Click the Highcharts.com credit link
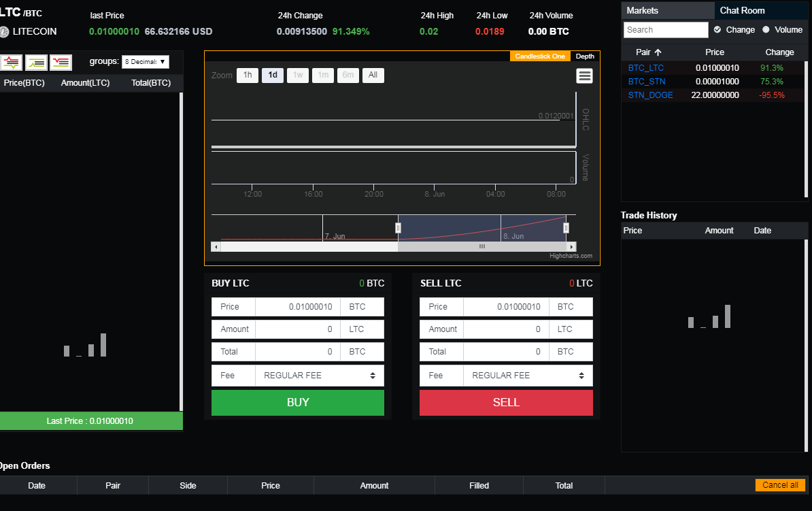This screenshot has height=511, width=812. [x=571, y=256]
